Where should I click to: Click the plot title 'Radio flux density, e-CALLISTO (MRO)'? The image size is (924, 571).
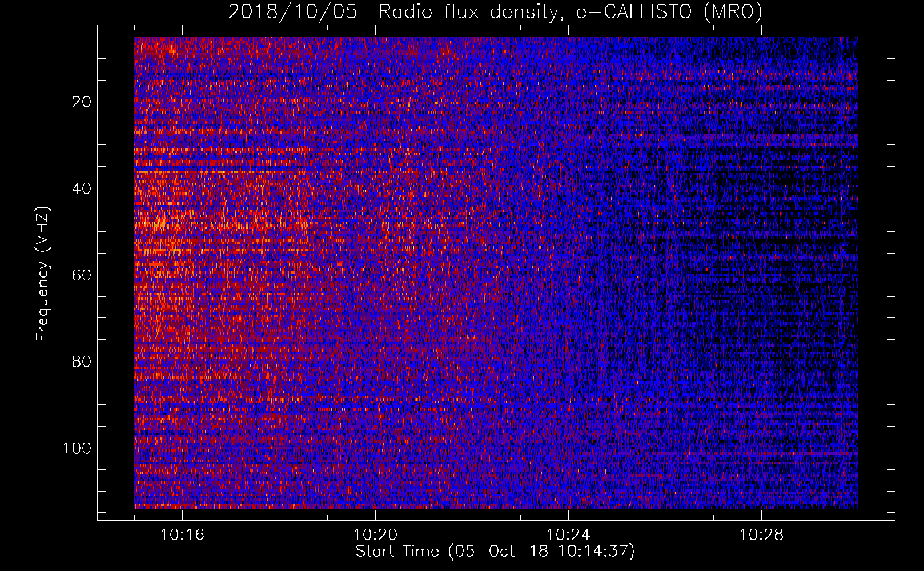570,12
